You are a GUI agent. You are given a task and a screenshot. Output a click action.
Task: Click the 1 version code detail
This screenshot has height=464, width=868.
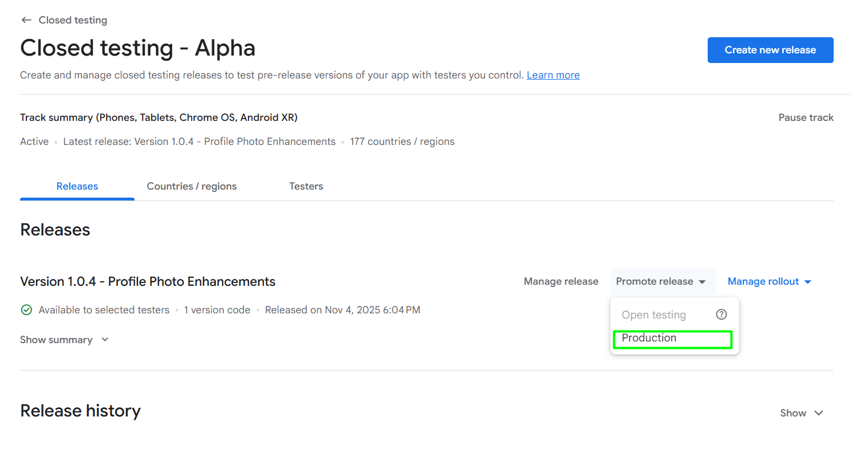pos(217,309)
